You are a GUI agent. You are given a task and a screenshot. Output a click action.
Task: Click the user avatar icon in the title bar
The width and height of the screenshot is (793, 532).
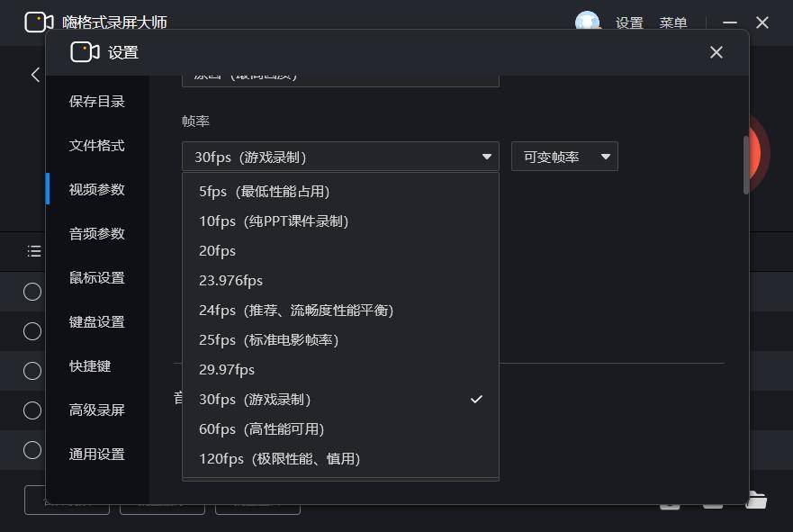[588, 23]
